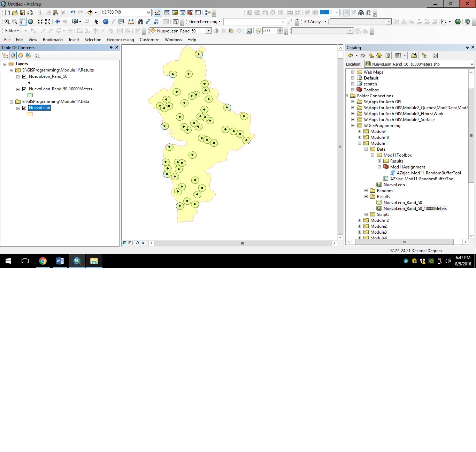Click the Full Extent globe icon
Image resolution: width=476 pixels, height=452 pixels.
[x=31, y=22]
